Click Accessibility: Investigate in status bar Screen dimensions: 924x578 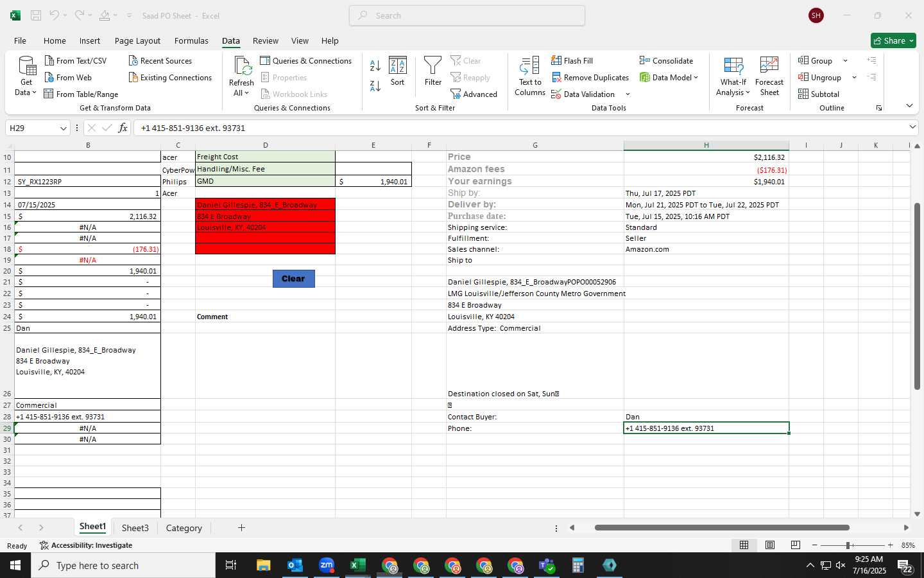click(86, 545)
